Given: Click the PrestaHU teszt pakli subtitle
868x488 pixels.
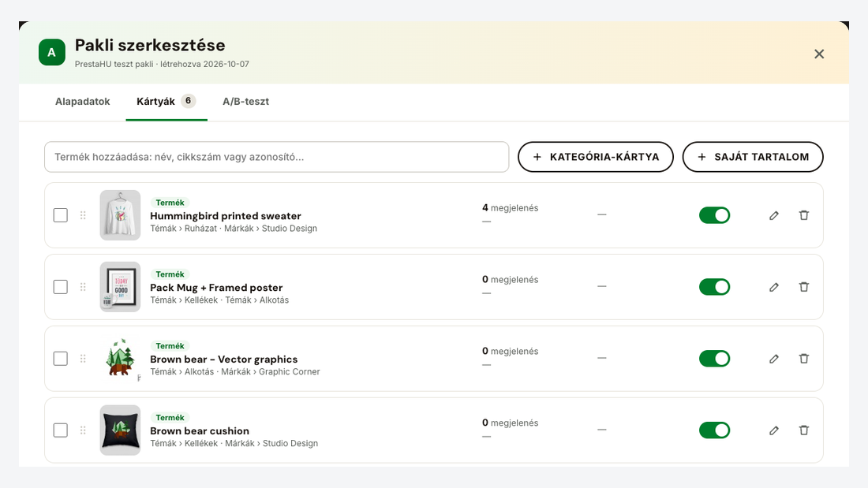Looking at the screenshot, I should coord(163,64).
